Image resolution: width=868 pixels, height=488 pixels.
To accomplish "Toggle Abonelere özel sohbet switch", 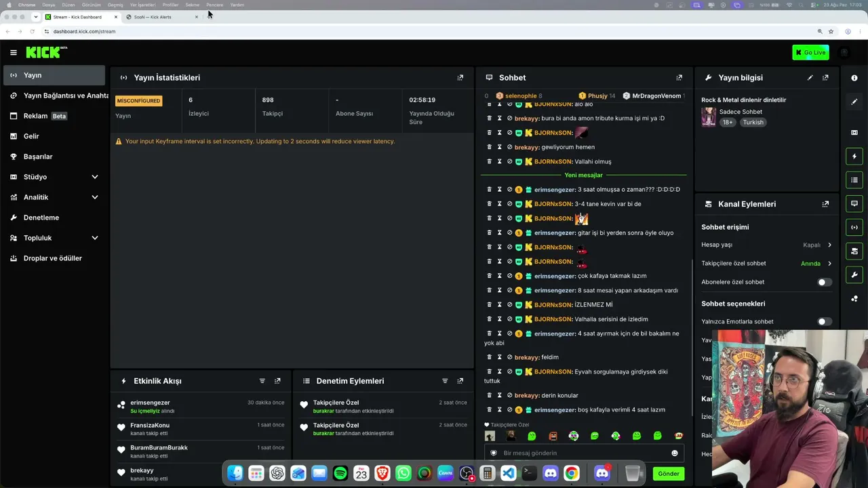I will 824,282.
